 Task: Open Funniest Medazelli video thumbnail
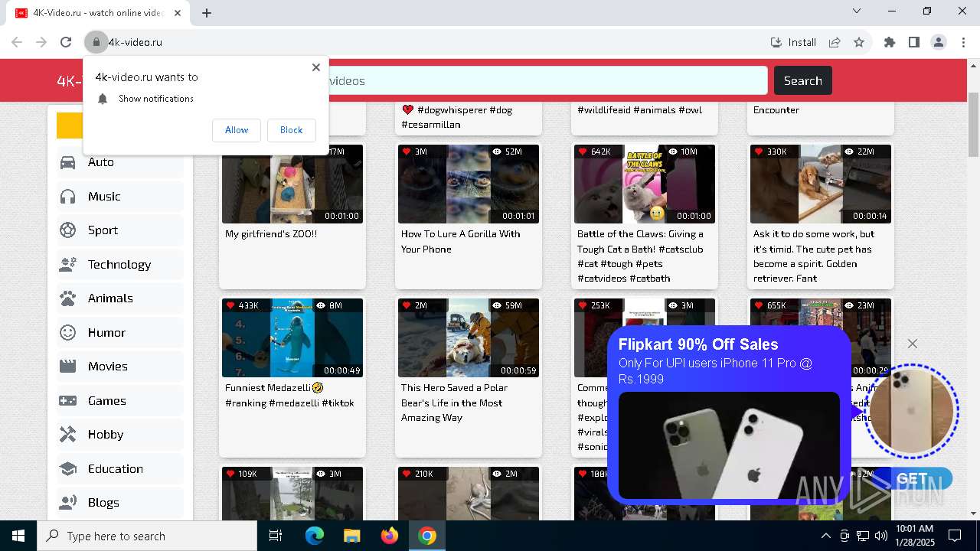tap(292, 337)
